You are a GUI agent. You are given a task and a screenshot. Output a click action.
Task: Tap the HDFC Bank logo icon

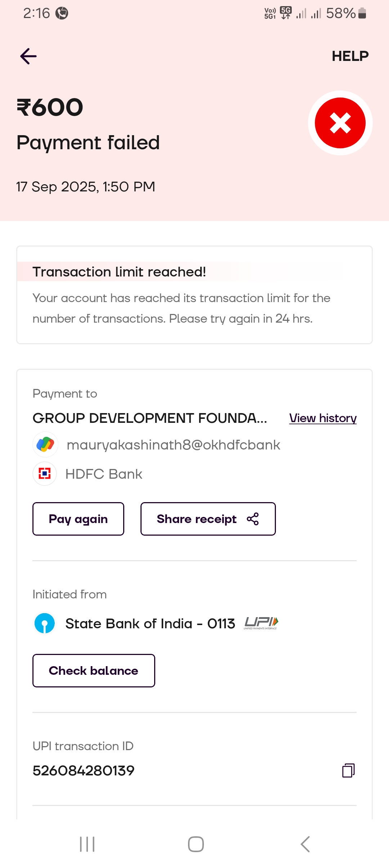(45, 474)
